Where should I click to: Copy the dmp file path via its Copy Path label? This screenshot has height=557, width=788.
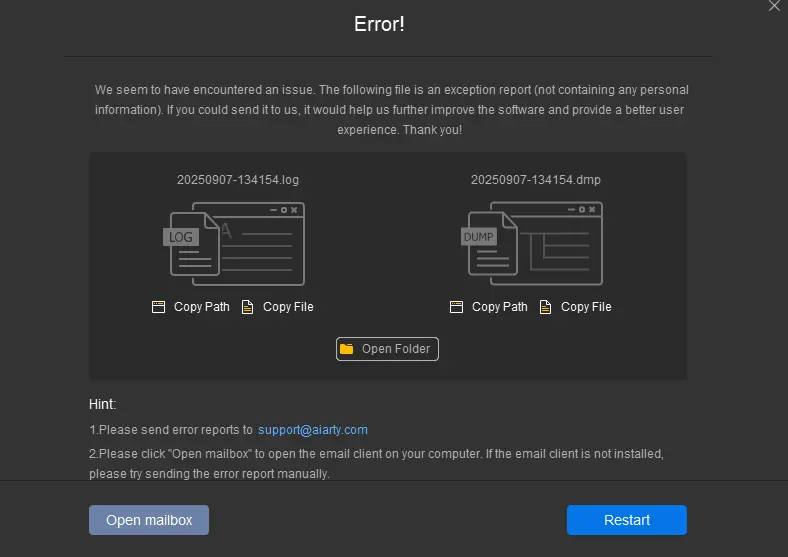500,307
